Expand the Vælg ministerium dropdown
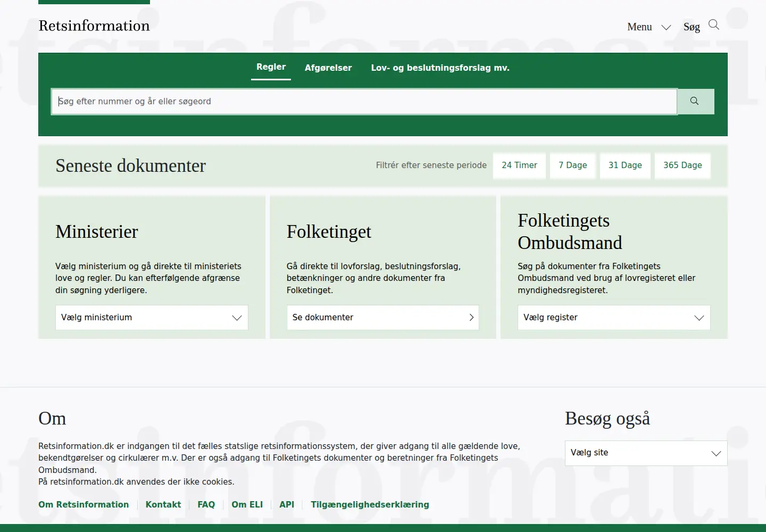 152,318
